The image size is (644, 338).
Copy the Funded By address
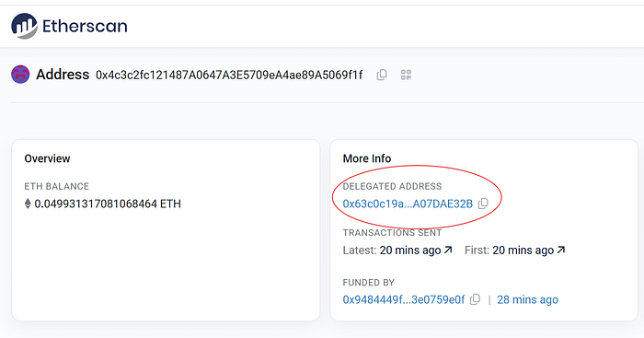(x=476, y=299)
